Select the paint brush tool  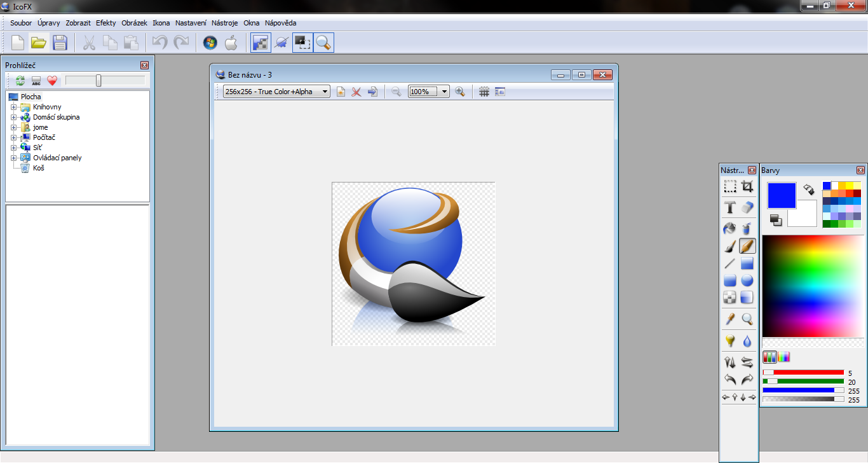730,246
